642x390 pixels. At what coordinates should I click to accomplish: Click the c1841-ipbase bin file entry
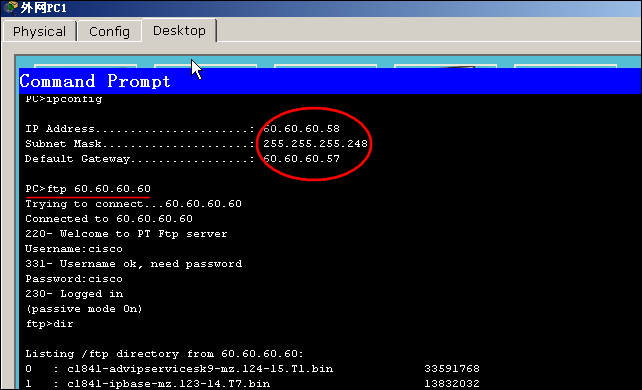tap(169, 384)
